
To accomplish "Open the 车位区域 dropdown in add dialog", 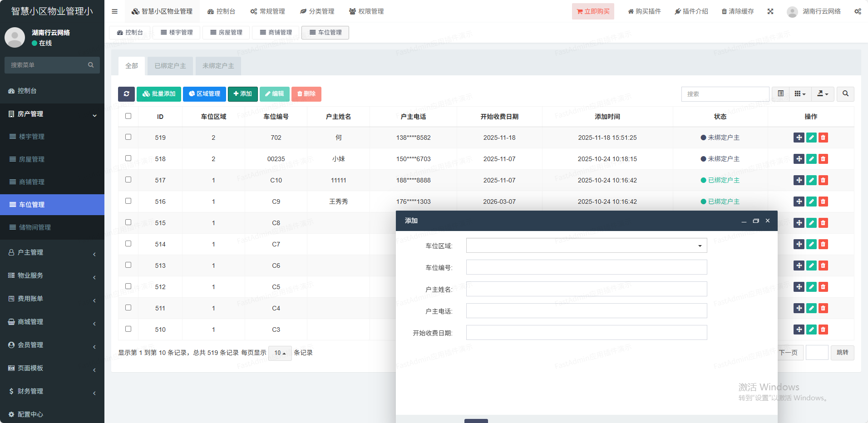I will (x=586, y=246).
